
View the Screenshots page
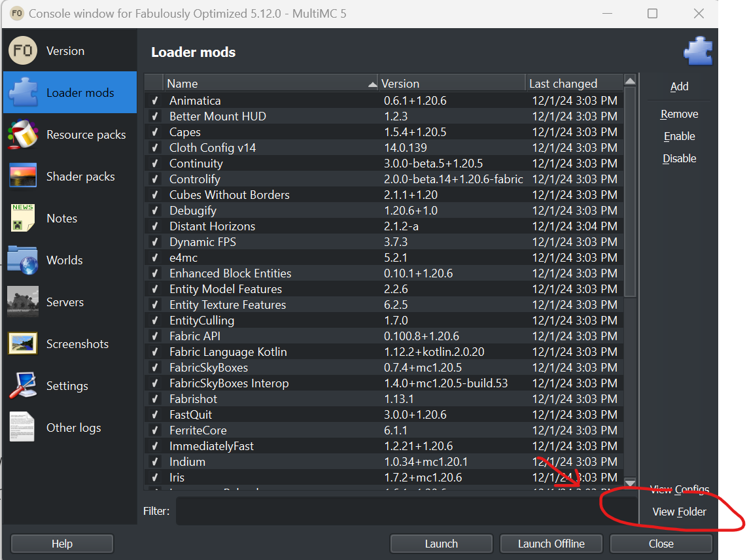70,344
